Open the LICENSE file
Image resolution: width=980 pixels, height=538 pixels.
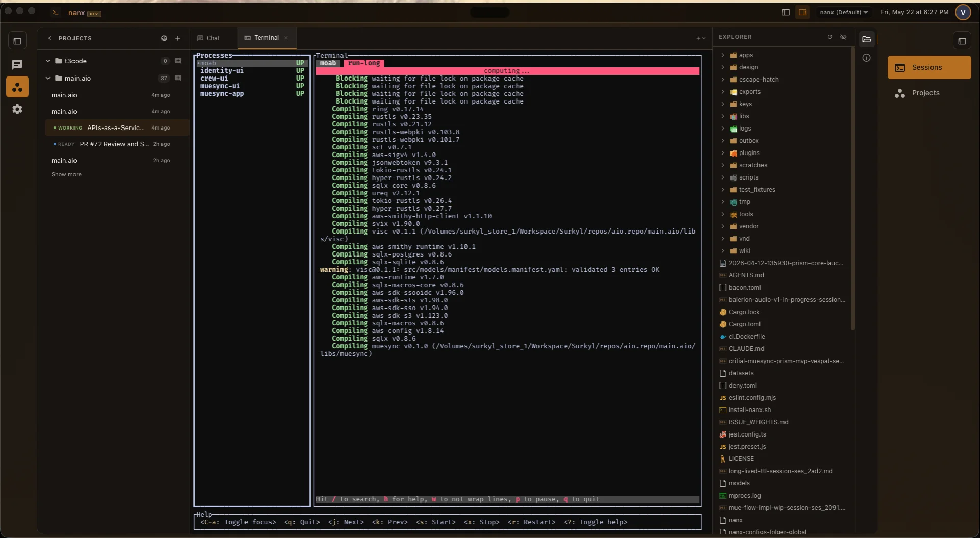[x=741, y=459]
